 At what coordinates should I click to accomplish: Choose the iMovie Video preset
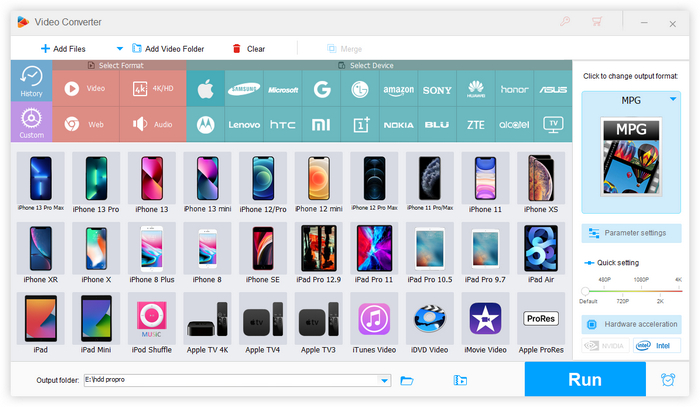click(x=485, y=323)
